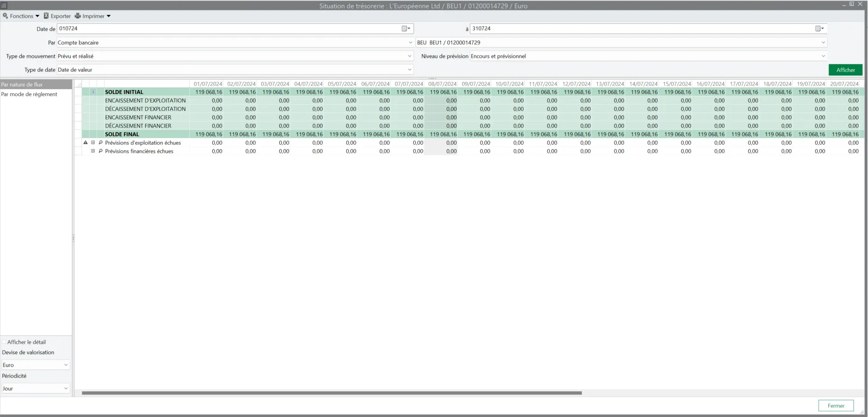868x417 pixels.
Task: Select the 'SOLDE INITIAL' row label
Action: click(x=124, y=92)
